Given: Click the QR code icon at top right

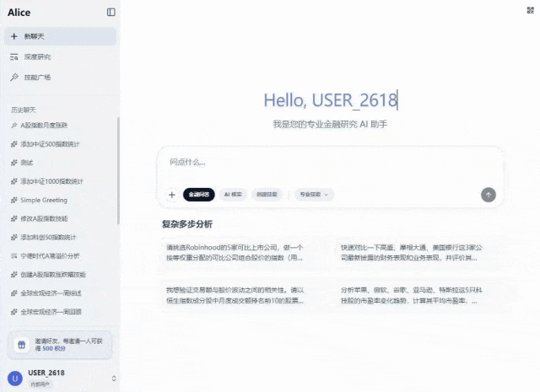Looking at the screenshot, I should click(x=530, y=10).
